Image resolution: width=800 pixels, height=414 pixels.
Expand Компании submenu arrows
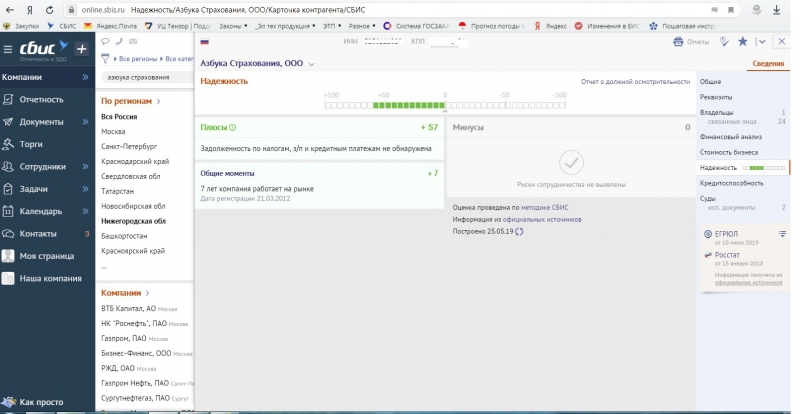[85, 77]
